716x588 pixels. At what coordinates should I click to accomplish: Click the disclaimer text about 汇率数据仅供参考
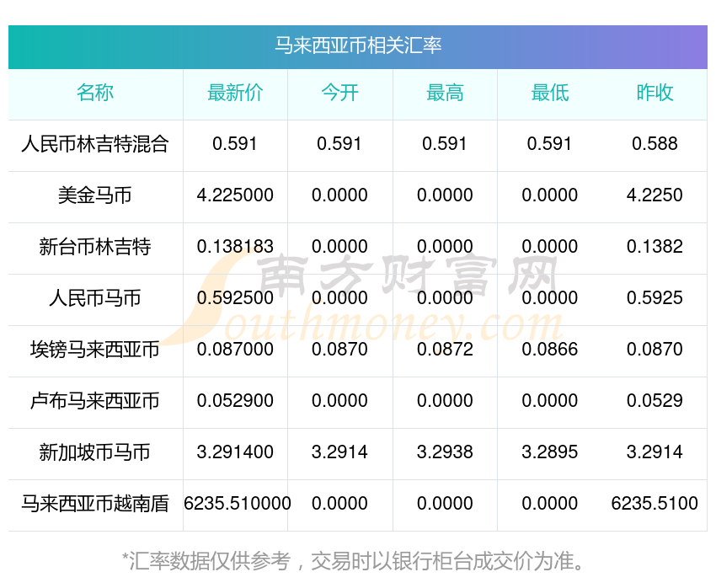pyautogui.click(x=353, y=561)
